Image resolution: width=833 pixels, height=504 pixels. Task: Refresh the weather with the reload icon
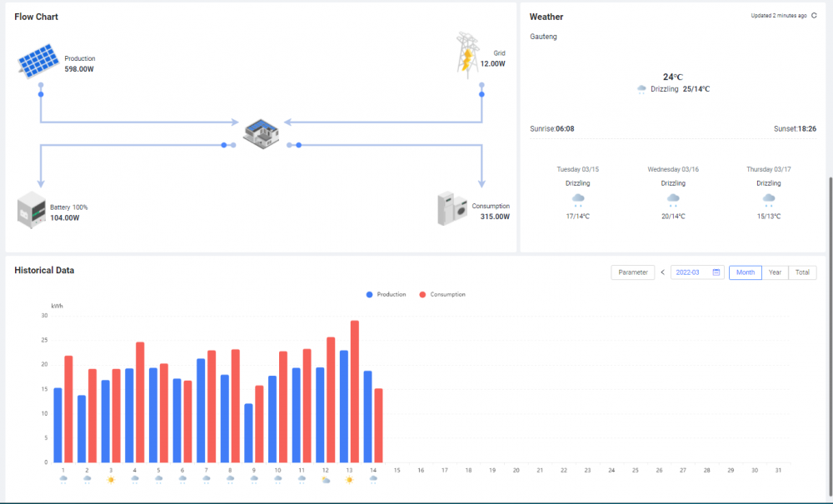pos(814,15)
